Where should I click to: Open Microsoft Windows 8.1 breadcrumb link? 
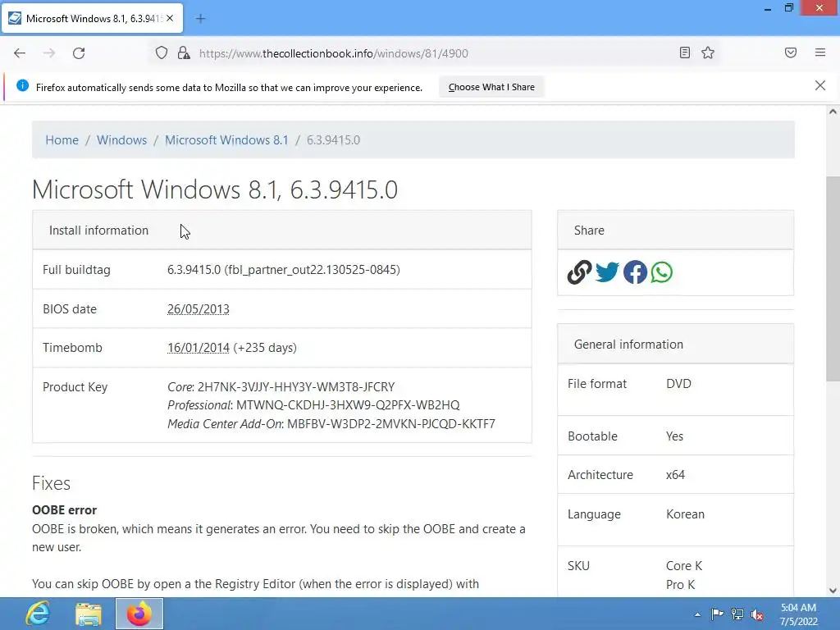pos(226,139)
